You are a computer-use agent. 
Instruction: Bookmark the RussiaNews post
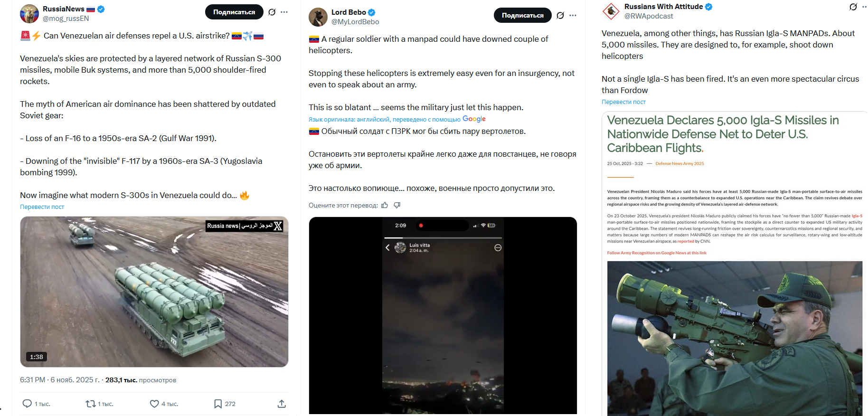coord(218,404)
